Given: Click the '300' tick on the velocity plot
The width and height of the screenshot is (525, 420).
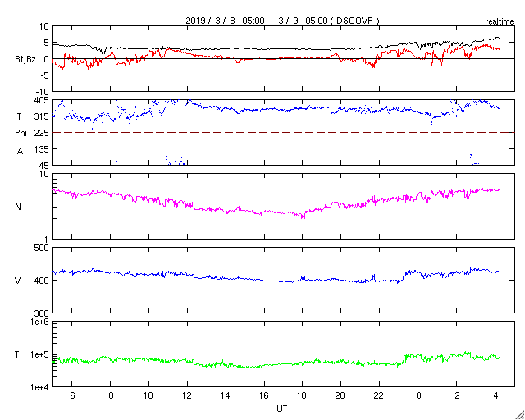Looking at the screenshot, I should click(43, 313).
